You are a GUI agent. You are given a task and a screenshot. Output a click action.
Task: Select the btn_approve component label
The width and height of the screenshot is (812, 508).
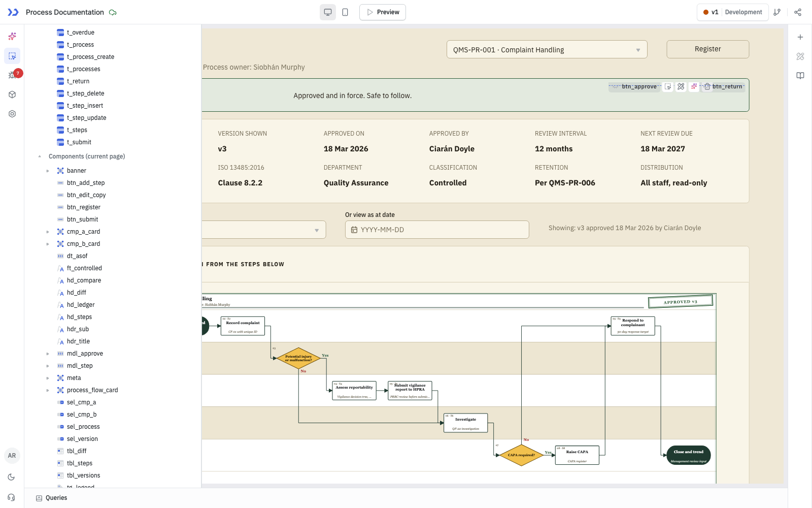(x=639, y=87)
